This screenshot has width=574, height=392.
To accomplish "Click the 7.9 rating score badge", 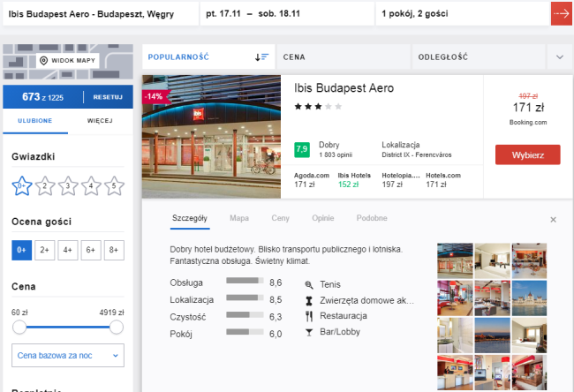I will (x=301, y=148).
